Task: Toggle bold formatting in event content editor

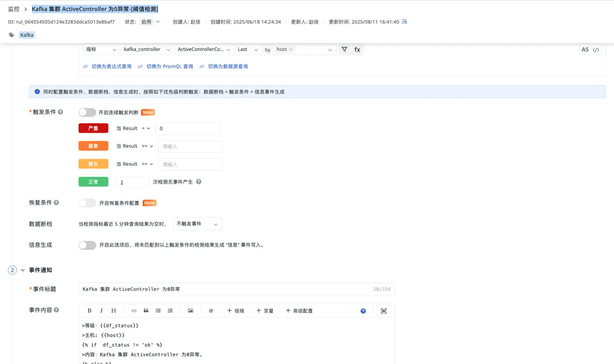Action: pos(89,310)
